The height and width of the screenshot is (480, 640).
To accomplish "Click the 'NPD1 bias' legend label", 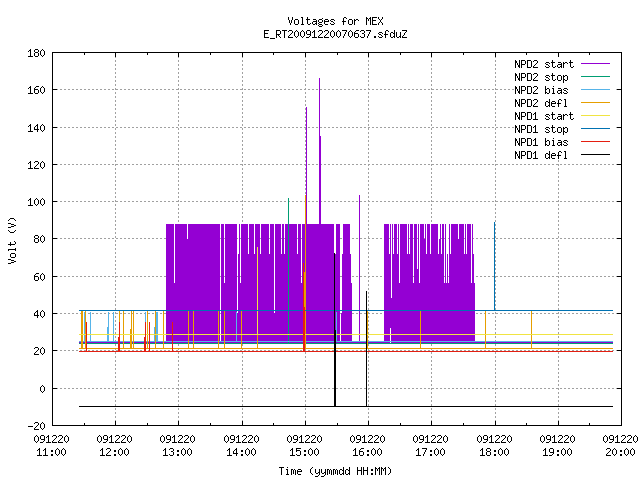I will click(x=541, y=142).
